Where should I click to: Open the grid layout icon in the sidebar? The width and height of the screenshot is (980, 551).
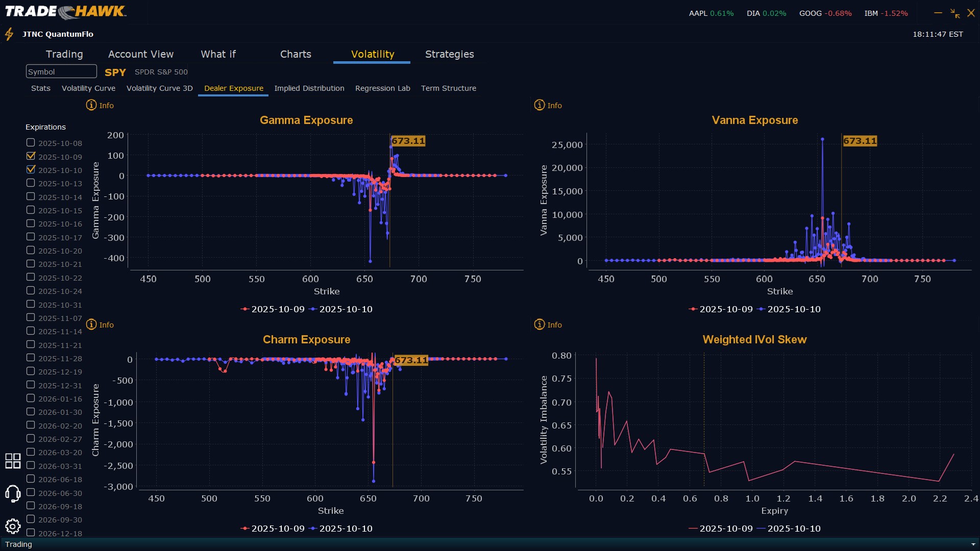(x=13, y=461)
